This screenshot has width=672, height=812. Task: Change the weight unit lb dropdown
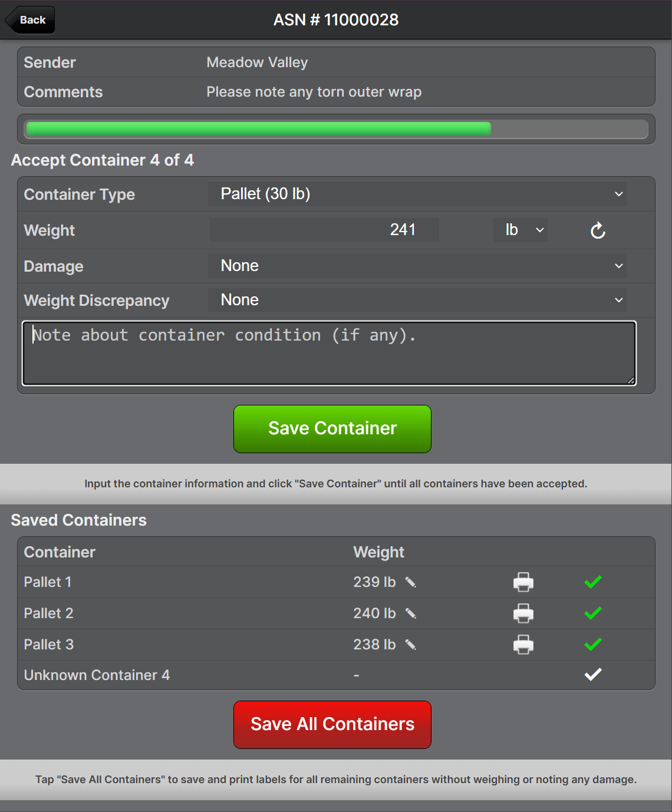tap(520, 230)
